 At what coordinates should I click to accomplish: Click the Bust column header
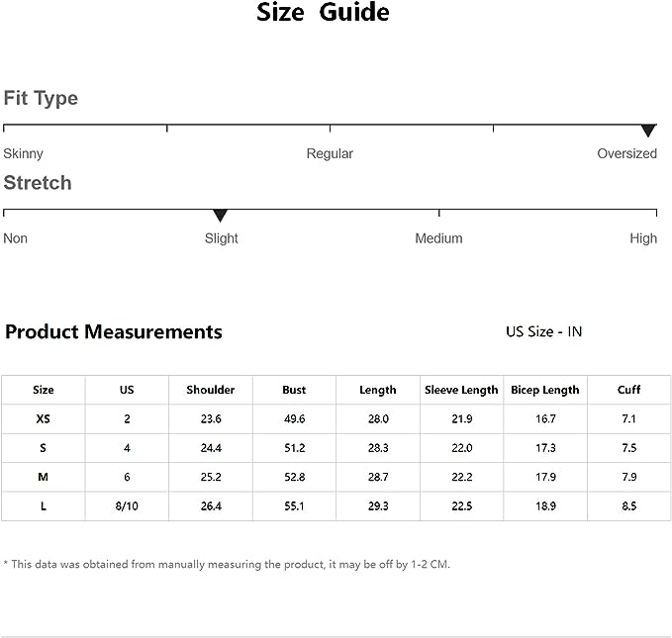coord(294,391)
